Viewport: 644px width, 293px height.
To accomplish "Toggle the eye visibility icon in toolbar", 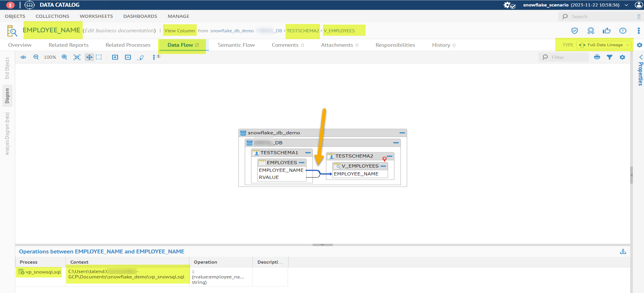I will (23, 57).
